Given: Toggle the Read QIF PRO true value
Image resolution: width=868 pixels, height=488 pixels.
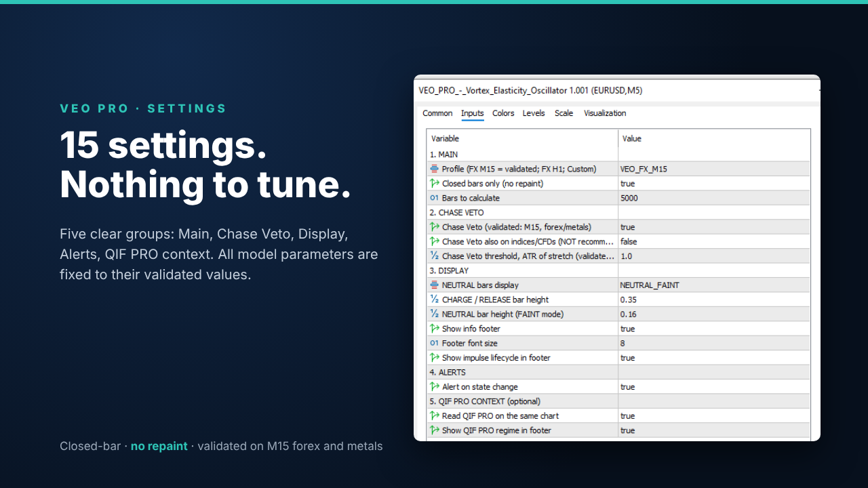Looking at the screenshot, I should (x=714, y=416).
